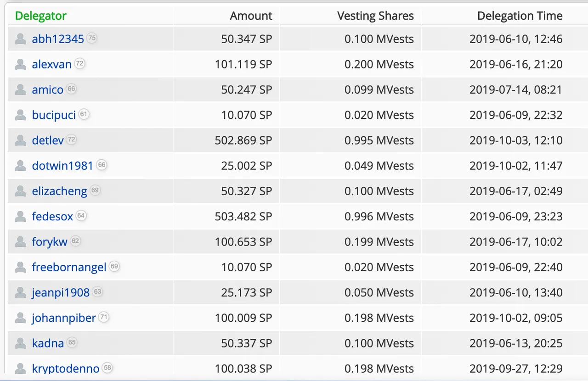Click the Vesting Shares column header
The width and height of the screenshot is (588, 381).
(x=375, y=16)
